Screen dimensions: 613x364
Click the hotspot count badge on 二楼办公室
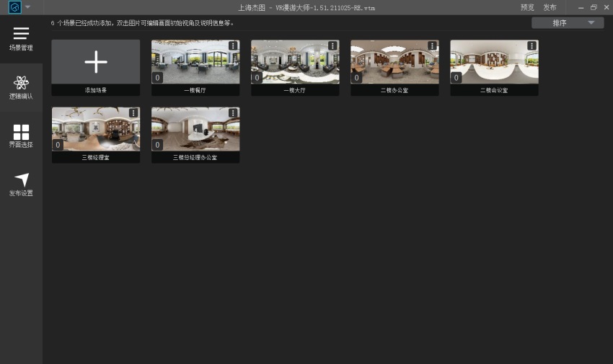(x=356, y=78)
